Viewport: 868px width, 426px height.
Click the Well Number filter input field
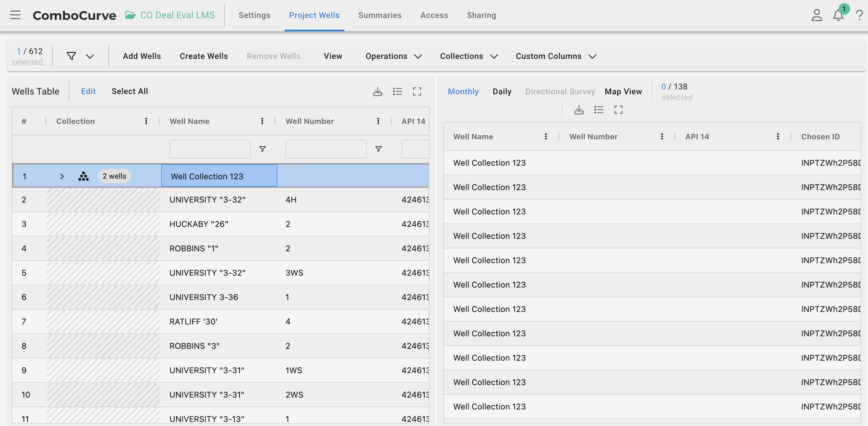point(325,149)
